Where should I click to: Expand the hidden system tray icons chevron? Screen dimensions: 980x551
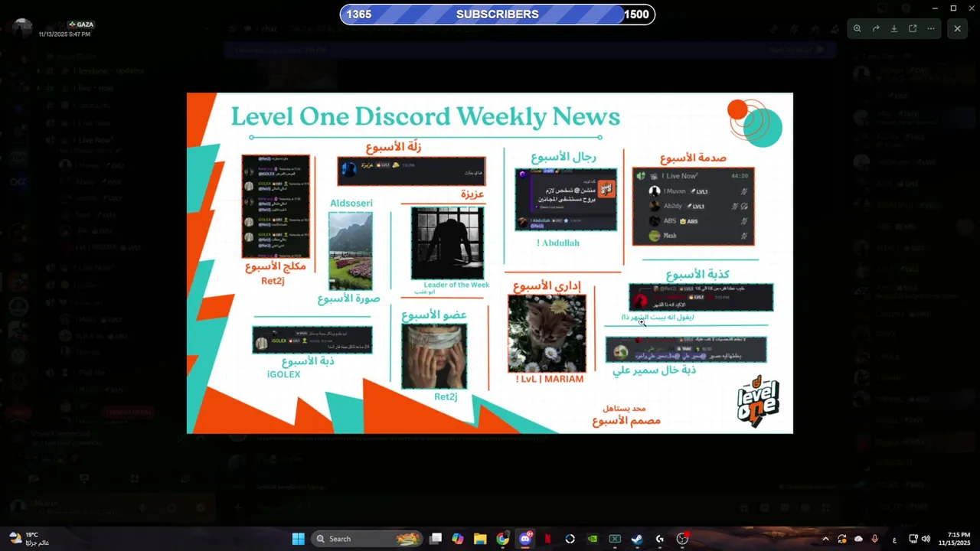(x=825, y=539)
